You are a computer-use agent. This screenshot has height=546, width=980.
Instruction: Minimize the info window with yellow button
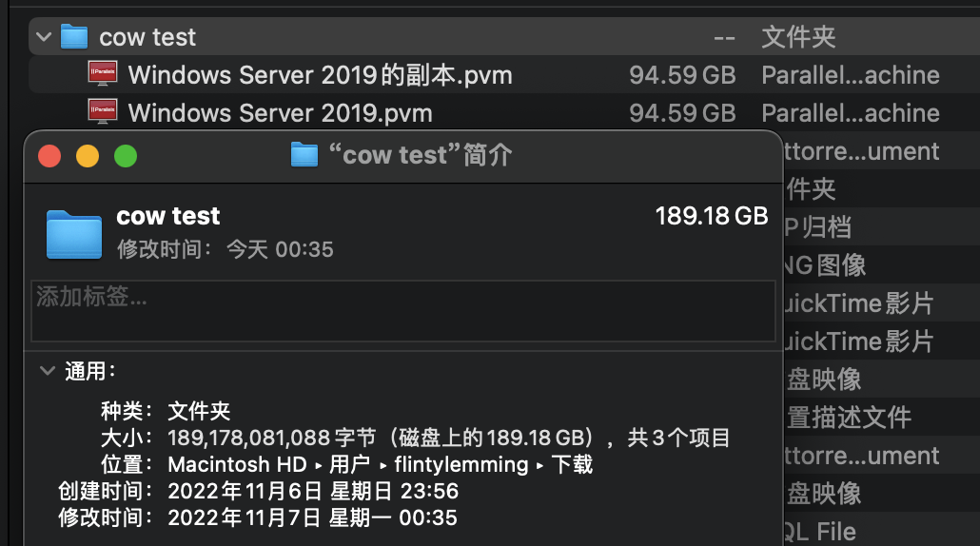(88, 156)
